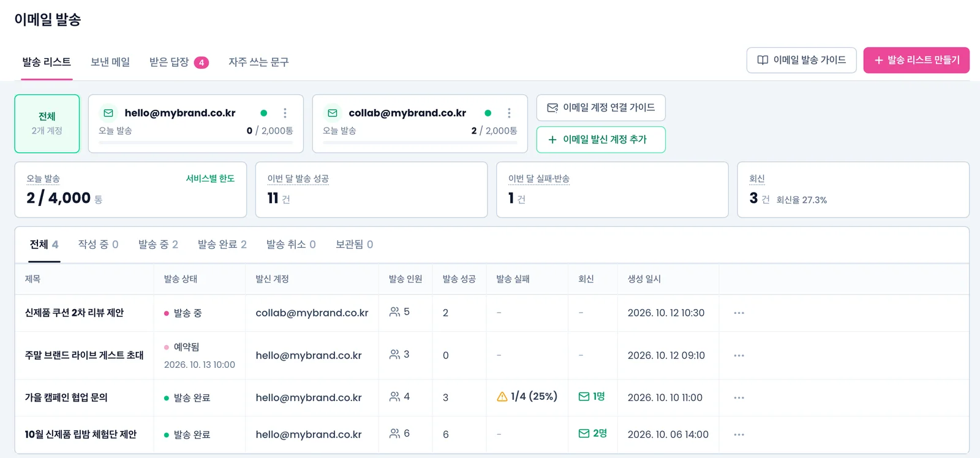Click recipients icon in 10월 신제품 립밤 체험단 제안 row
The width and height of the screenshot is (980, 458).
click(x=395, y=433)
